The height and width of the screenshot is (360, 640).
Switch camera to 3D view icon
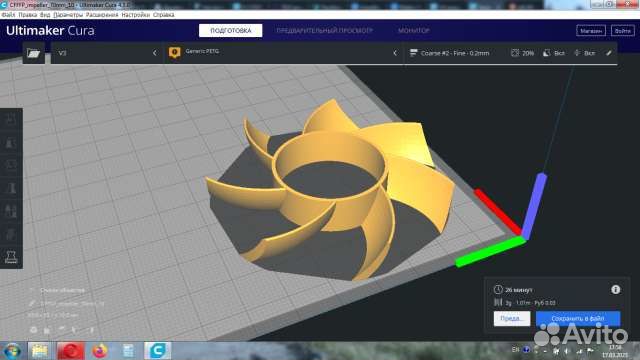coord(33,330)
